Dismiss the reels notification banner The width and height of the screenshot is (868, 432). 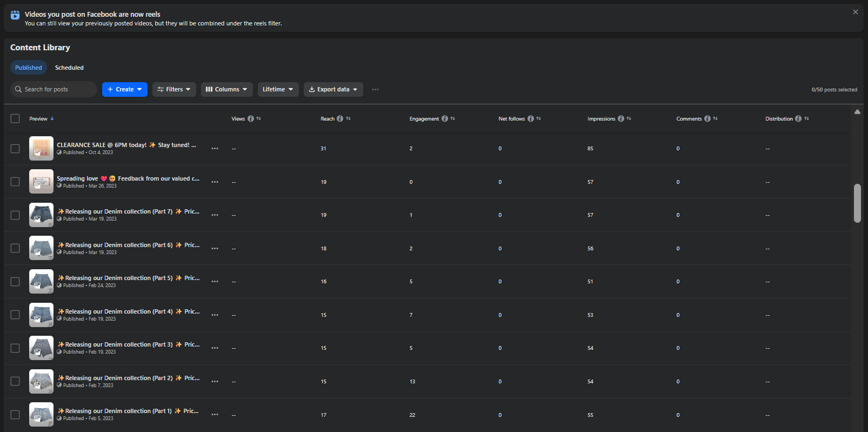pos(856,12)
